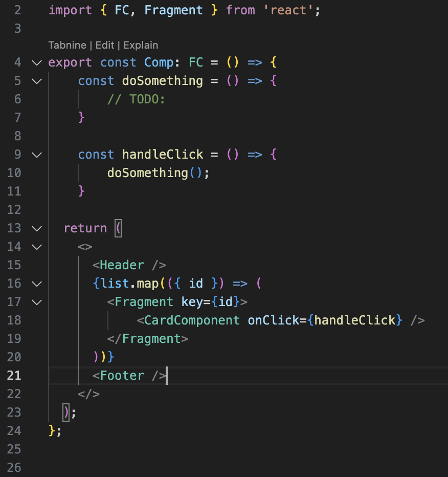
Task: Click the Fragment import identifier on line 2
Action: (x=173, y=10)
